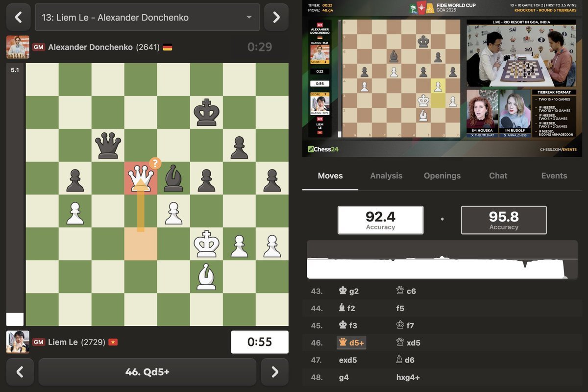Screen dimensions: 588x392
Task: Open the Events tab
Action: pos(554,176)
